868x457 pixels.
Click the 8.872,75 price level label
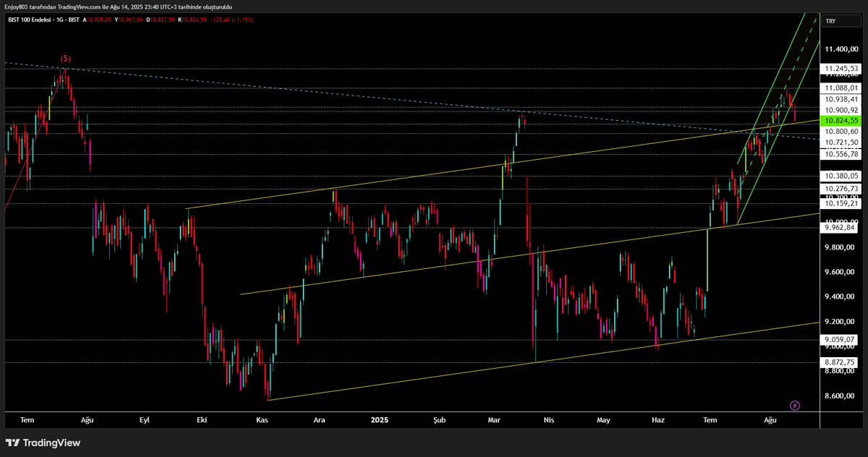[x=839, y=362]
